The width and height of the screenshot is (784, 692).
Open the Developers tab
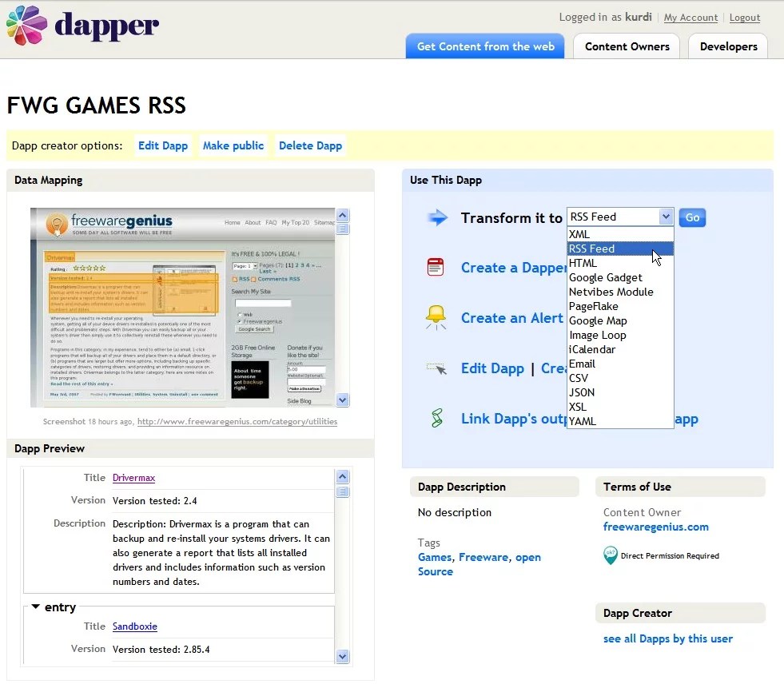tap(728, 46)
